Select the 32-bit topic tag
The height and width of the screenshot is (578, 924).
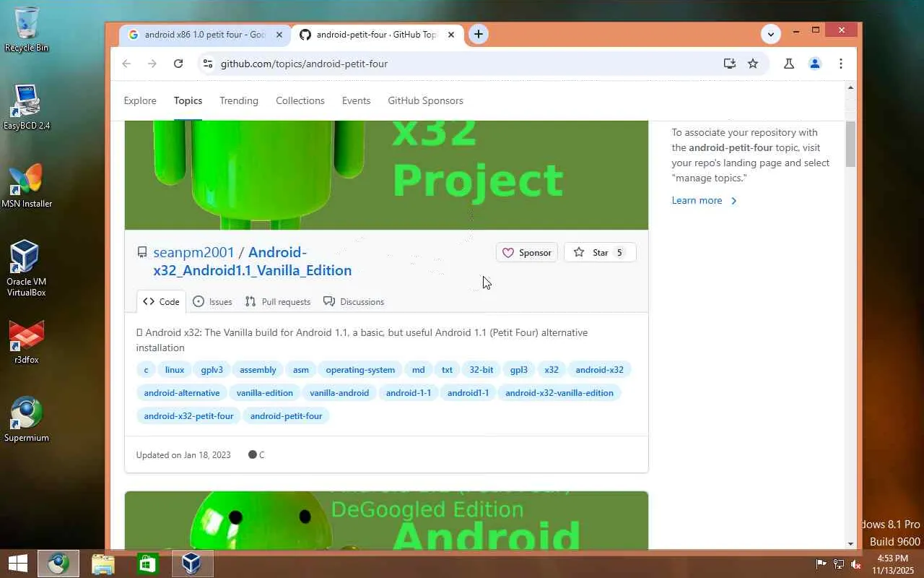point(481,370)
